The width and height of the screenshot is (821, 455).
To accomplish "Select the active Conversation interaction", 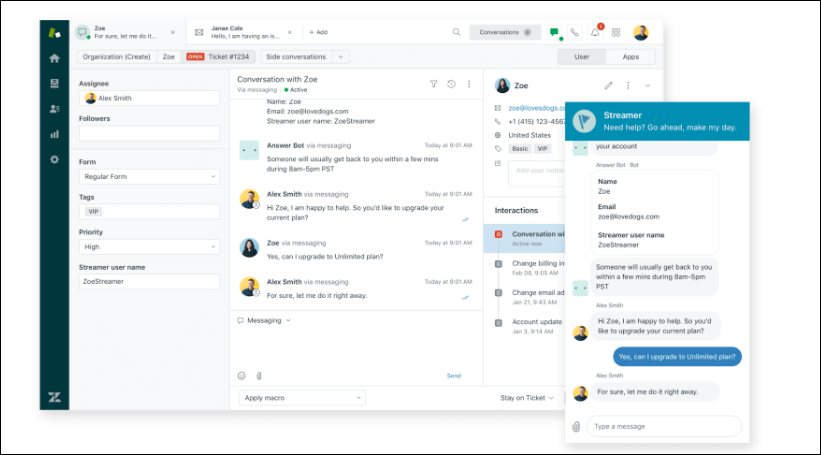I will tap(525, 238).
